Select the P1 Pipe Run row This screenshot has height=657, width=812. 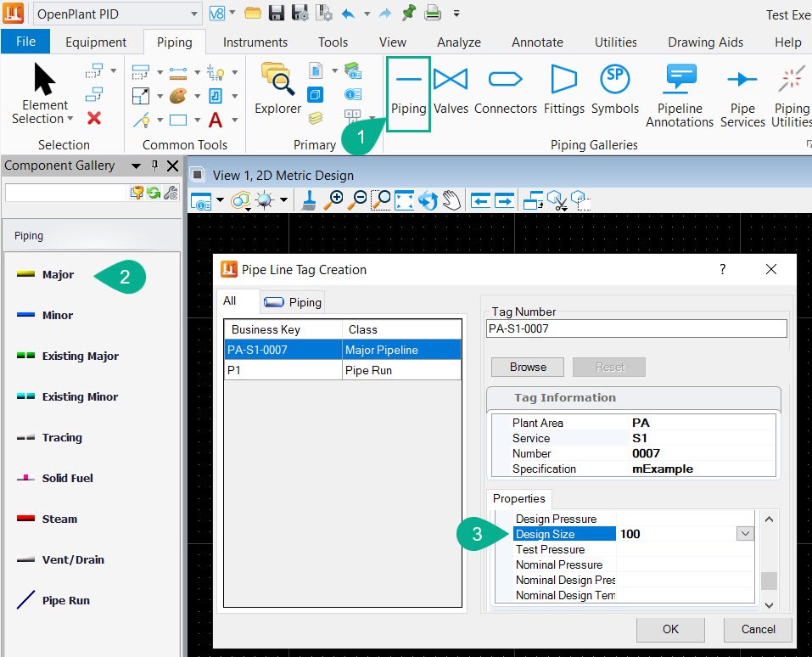tap(342, 370)
